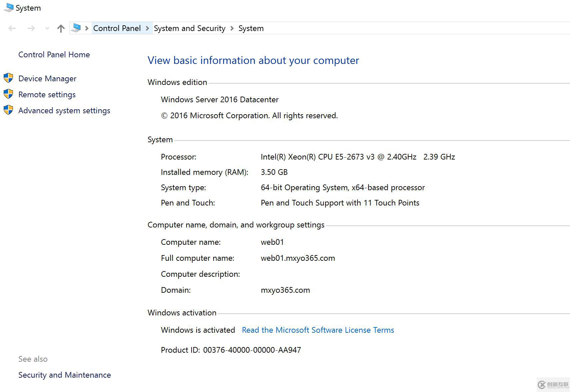
Task: Click the 'Domain:' label
Action: click(x=176, y=290)
